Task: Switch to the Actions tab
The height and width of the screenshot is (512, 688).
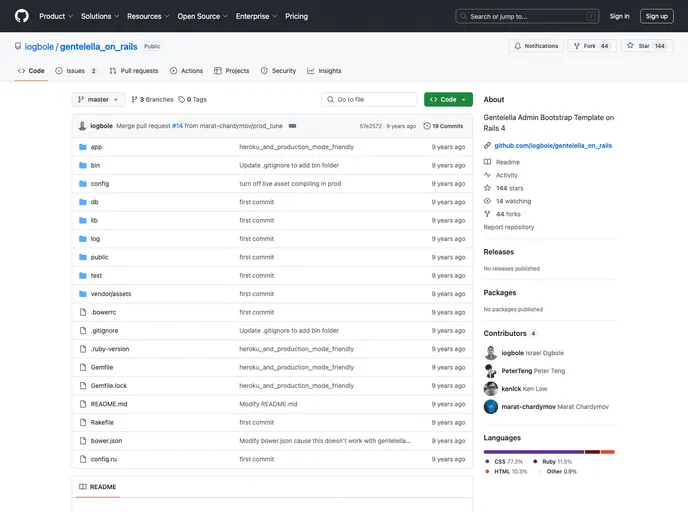Action: 186,71
